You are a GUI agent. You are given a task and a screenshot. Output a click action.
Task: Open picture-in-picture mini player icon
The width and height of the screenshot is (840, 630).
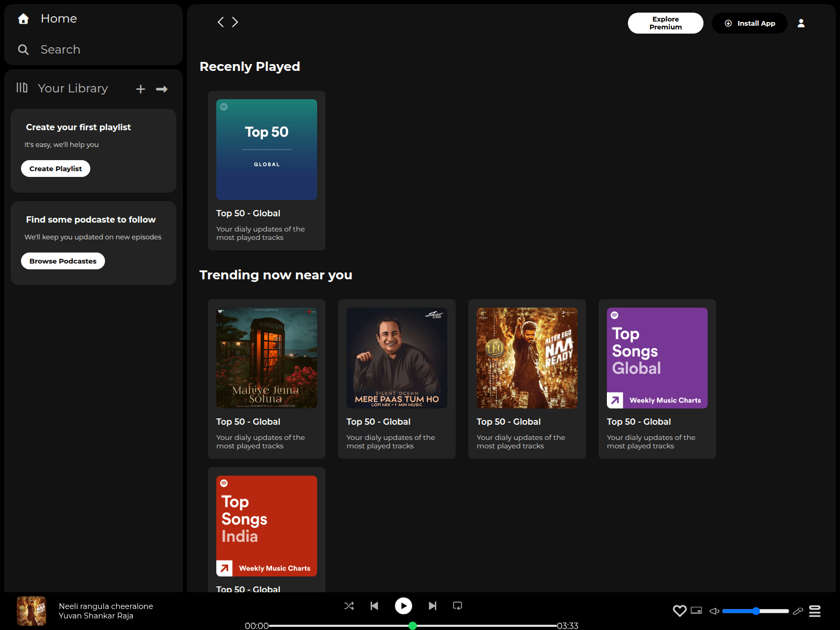[697, 610]
